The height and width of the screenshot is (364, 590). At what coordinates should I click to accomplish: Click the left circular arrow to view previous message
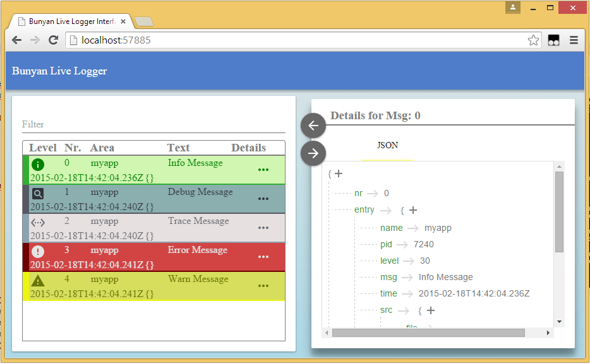[x=313, y=126]
